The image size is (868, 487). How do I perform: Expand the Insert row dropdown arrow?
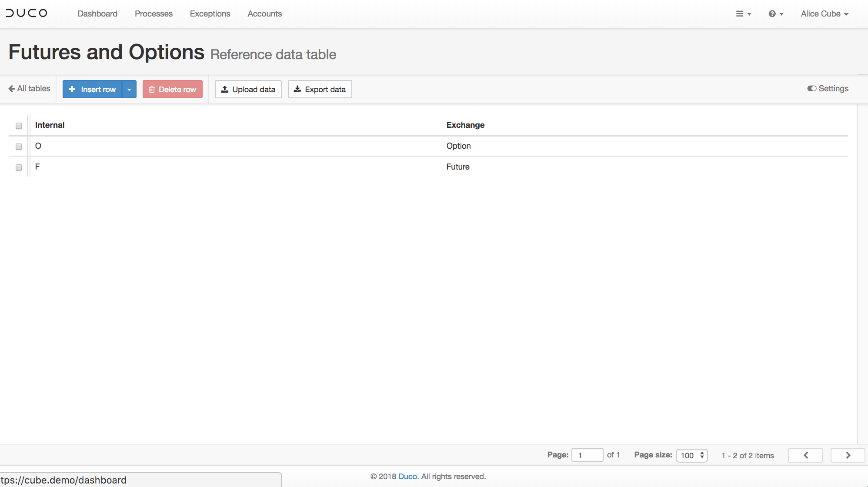[129, 89]
